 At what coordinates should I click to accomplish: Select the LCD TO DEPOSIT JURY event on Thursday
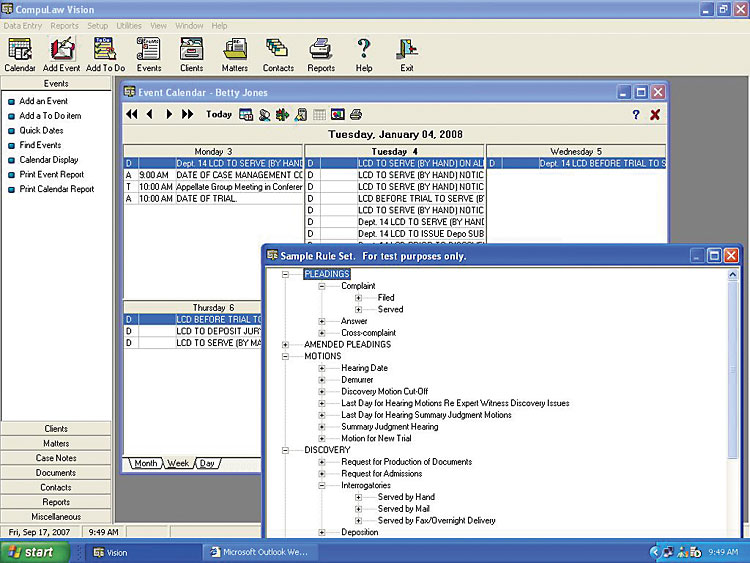coord(193,331)
